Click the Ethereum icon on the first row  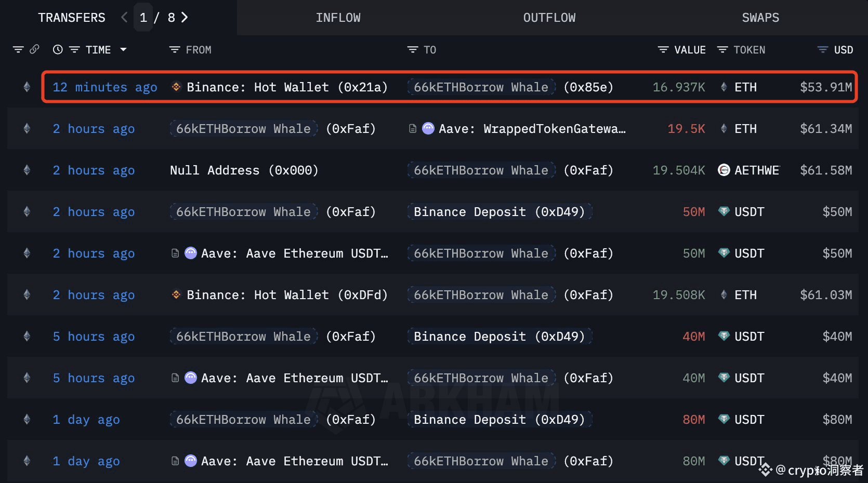pyautogui.click(x=27, y=87)
